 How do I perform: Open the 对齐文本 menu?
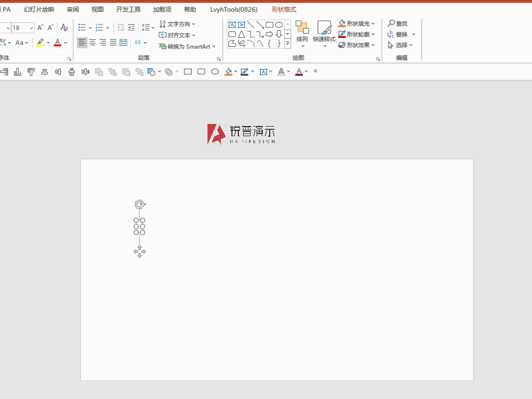(x=177, y=35)
